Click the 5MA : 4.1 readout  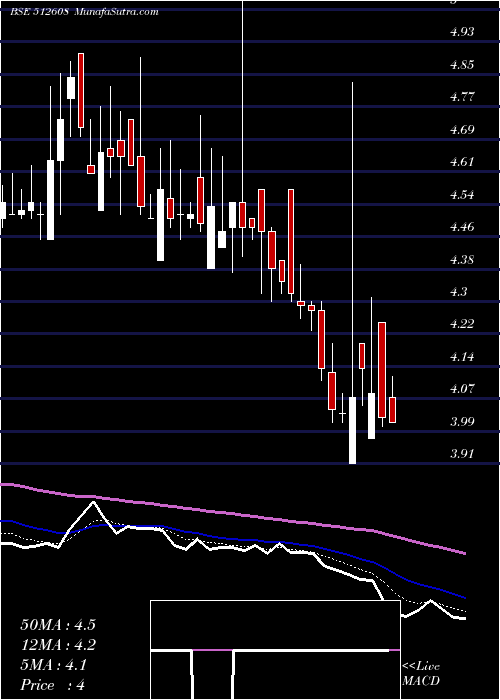tap(54, 665)
